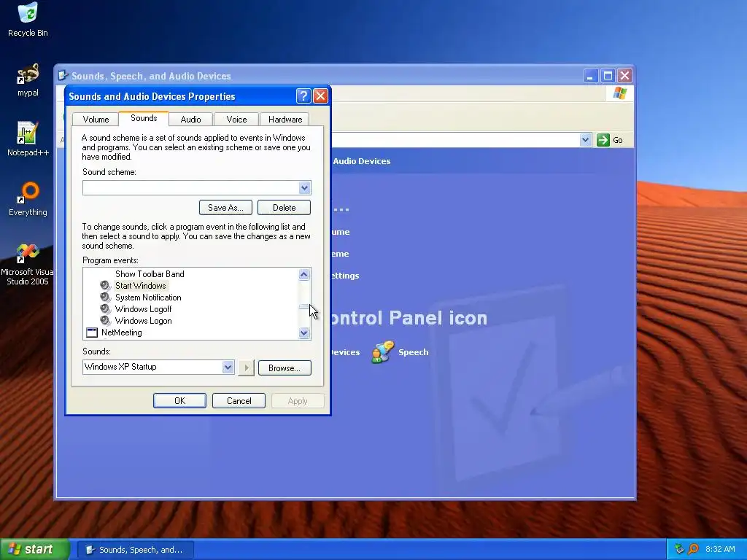This screenshot has height=560, width=747.
Task: Click the safely remove hardware tray icon
Action: click(679, 549)
